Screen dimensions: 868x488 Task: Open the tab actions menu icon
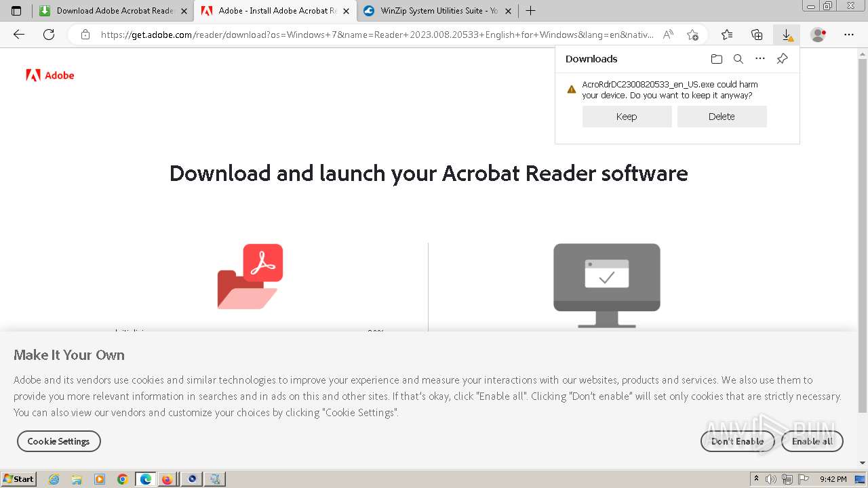click(x=16, y=11)
